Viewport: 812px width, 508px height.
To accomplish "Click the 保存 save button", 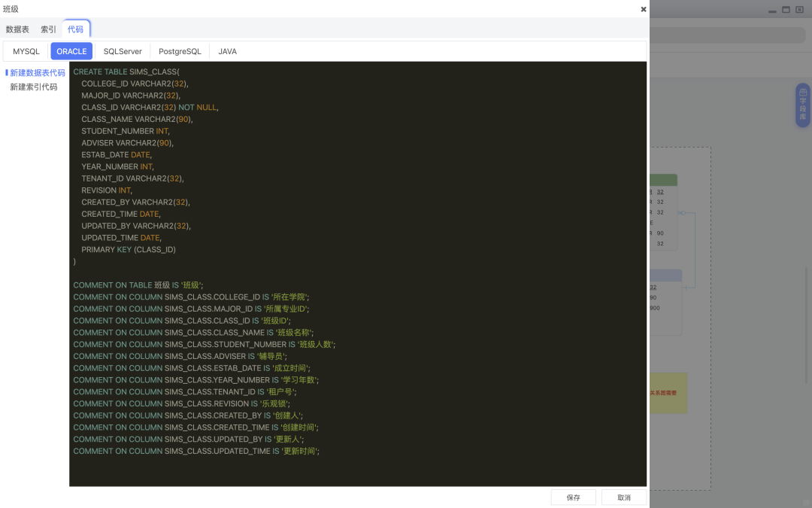I will coord(573,497).
